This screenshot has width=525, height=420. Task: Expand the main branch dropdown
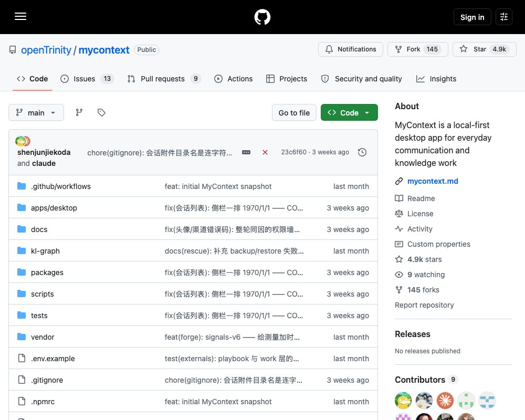point(36,112)
